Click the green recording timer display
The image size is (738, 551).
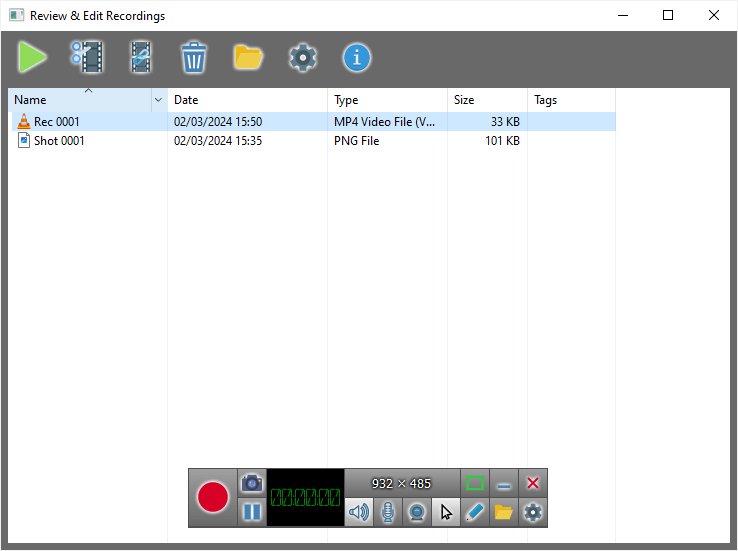[305, 497]
